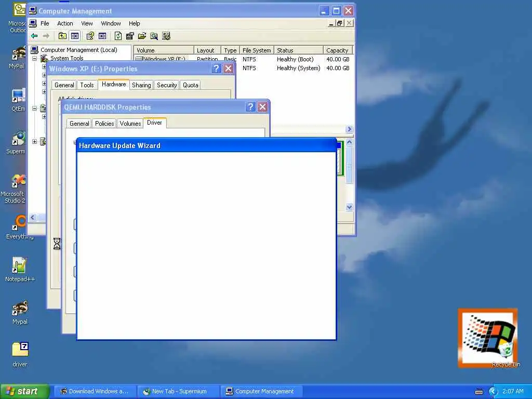Click Computer Management taskbar button

tap(261, 392)
